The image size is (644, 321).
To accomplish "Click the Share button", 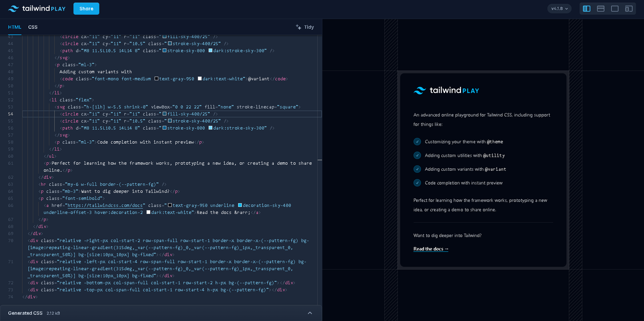I will (x=86, y=9).
